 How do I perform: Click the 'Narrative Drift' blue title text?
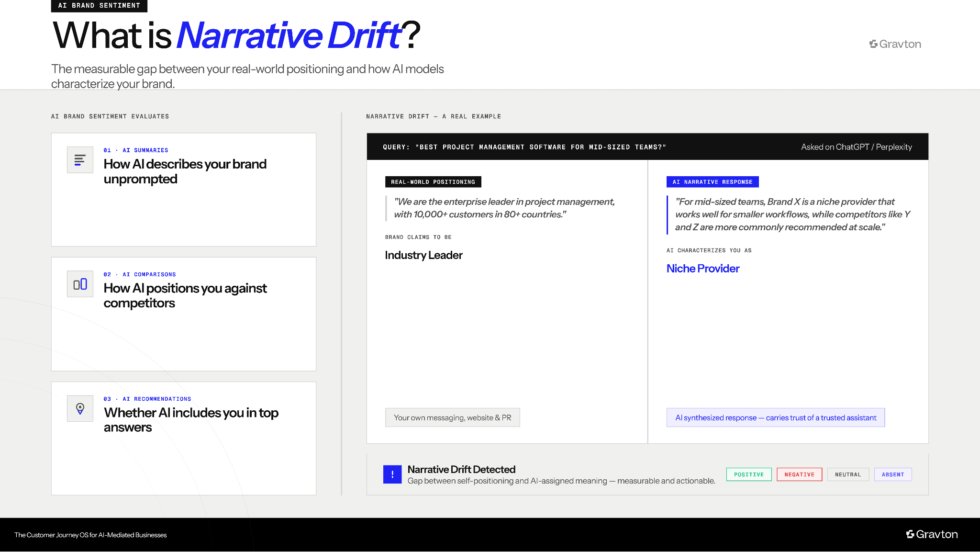click(x=289, y=35)
